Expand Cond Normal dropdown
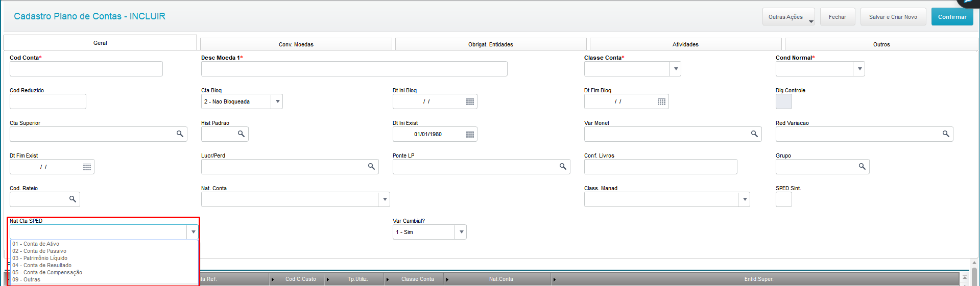 [x=859, y=69]
